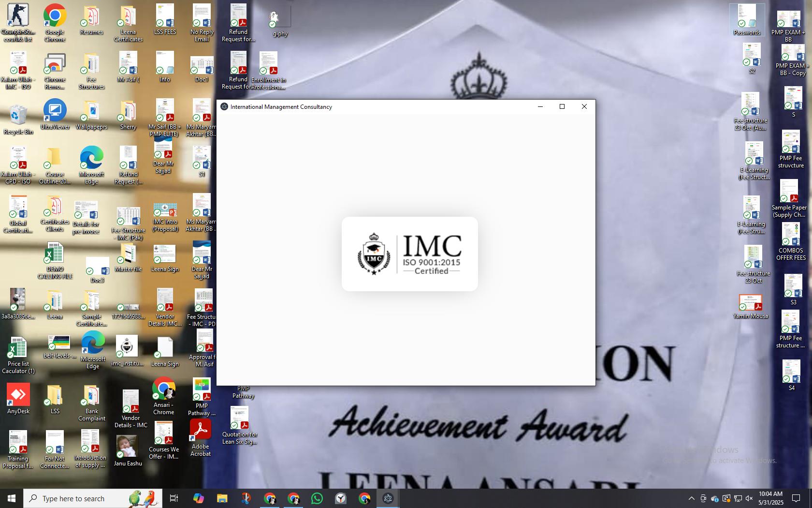This screenshot has height=508, width=812.
Task: Open the Recycle Bin
Action: click(x=18, y=119)
